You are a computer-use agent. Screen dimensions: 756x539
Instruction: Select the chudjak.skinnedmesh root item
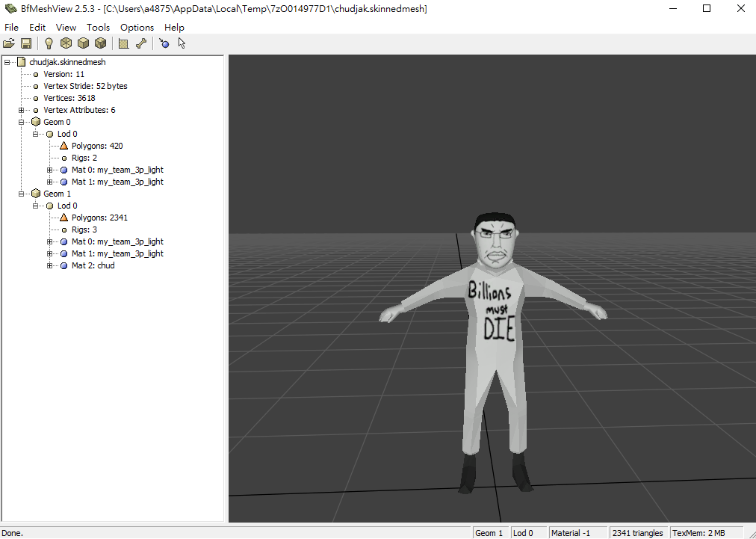click(x=66, y=62)
